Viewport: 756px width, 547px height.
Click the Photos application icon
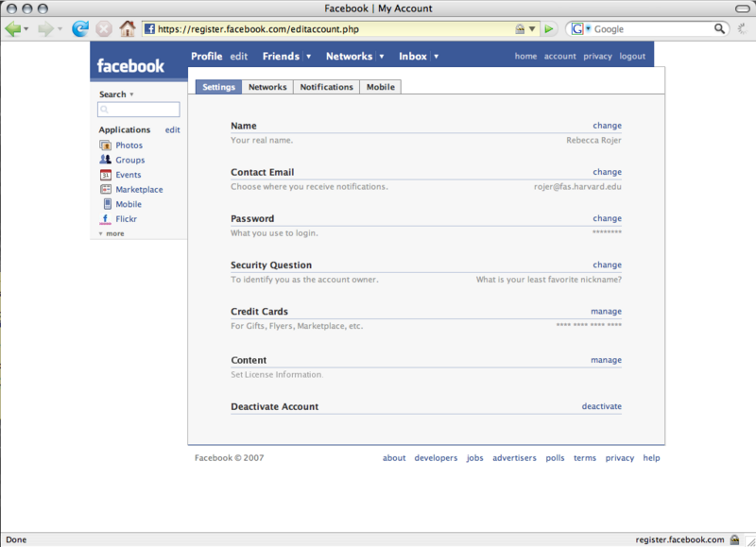pos(105,145)
